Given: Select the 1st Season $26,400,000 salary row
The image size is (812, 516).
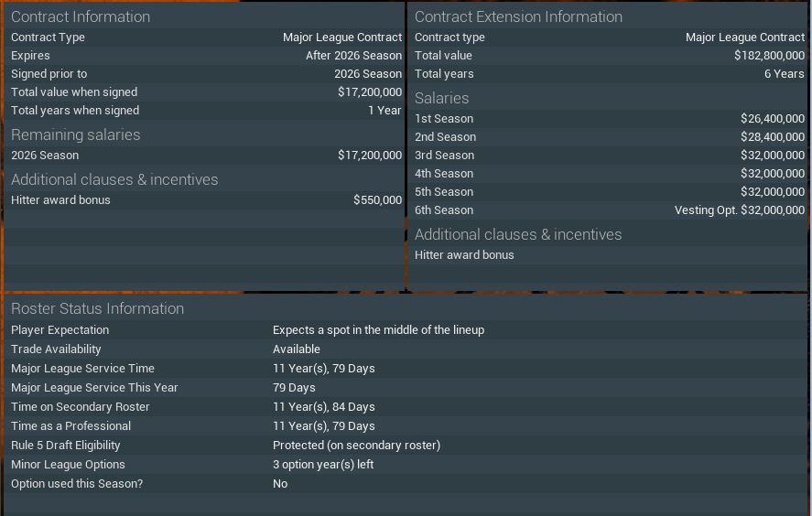Looking at the screenshot, I should [x=609, y=119].
